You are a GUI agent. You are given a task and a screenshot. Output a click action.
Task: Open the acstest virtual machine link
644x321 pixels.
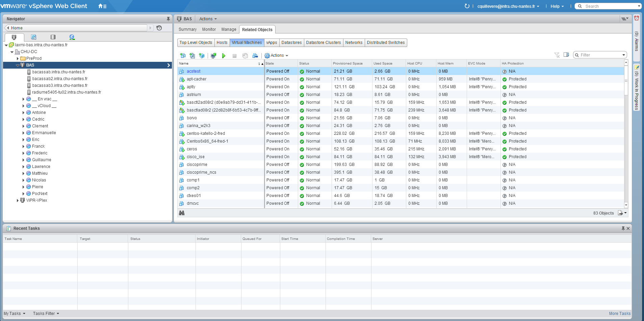click(x=194, y=71)
